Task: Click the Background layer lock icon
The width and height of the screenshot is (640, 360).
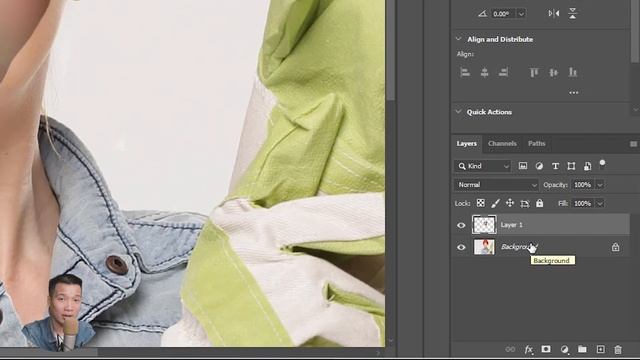Action: pos(616,247)
